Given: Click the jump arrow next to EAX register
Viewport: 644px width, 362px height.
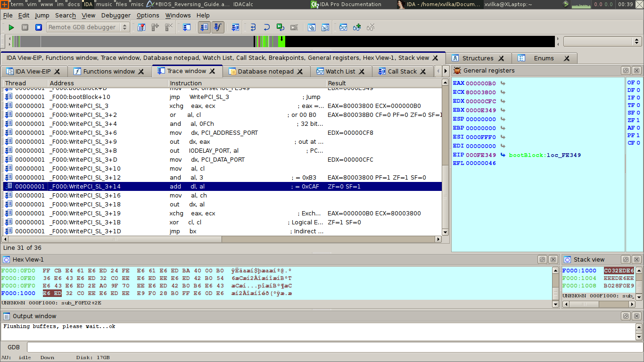Looking at the screenshot, I should (x=503, y=83).
